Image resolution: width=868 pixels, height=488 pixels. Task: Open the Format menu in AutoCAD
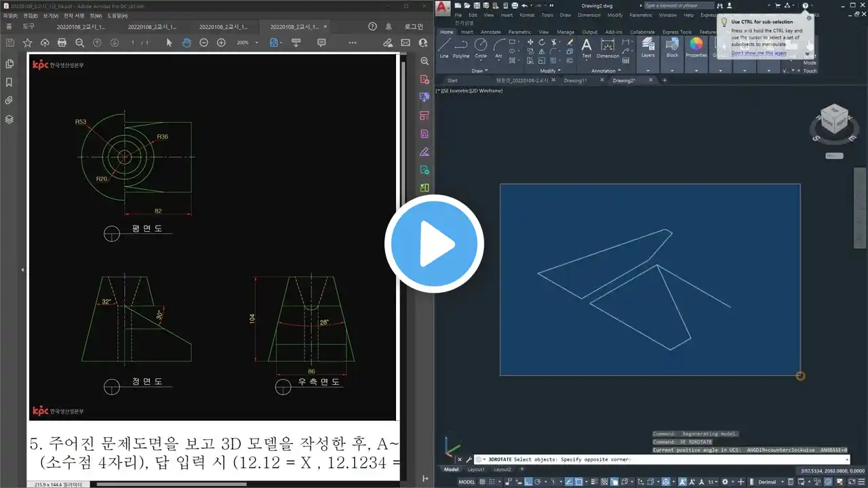click(527, 15)
